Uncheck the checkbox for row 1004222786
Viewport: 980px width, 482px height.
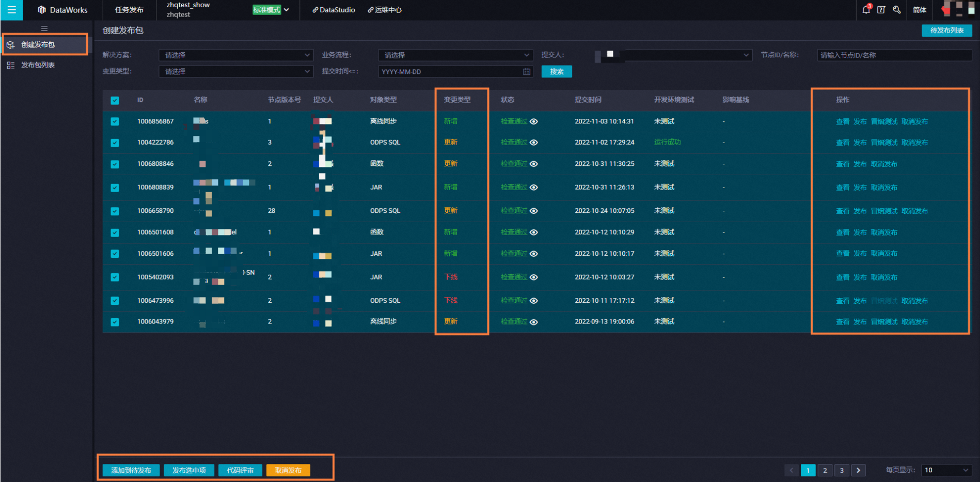point(115,143)
